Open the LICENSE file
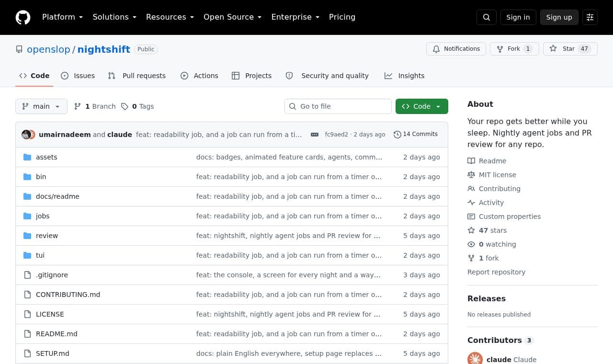Viewport: 613px width, 364px height. (50, 314)
